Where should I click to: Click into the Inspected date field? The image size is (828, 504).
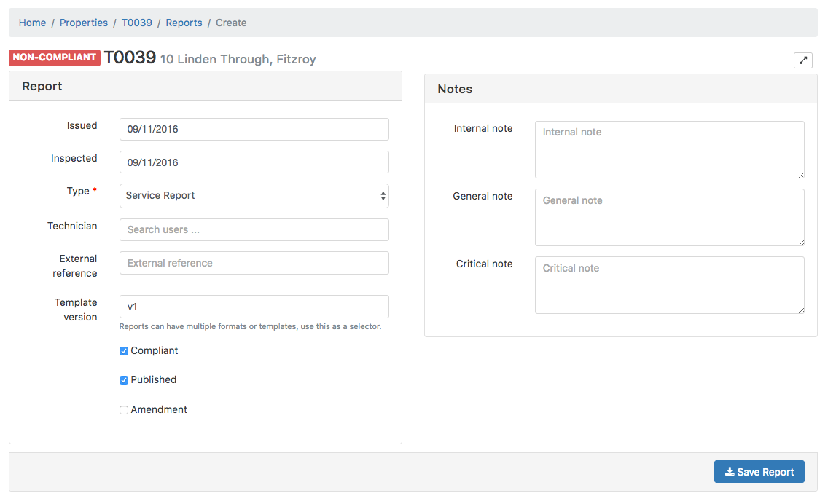coord(254,162)
